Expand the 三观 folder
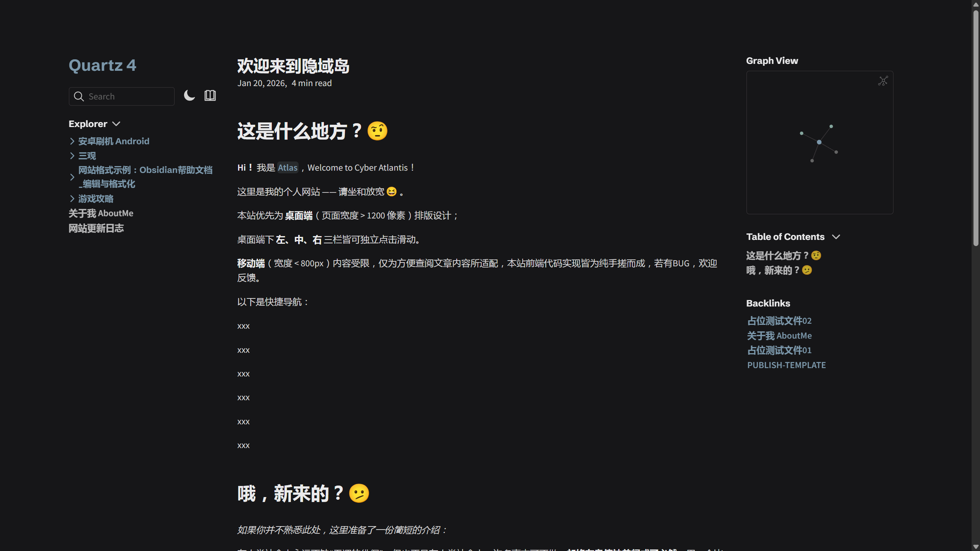Image resolution: width=980 pixels, height=551 pixels. [x=72, y=156]
